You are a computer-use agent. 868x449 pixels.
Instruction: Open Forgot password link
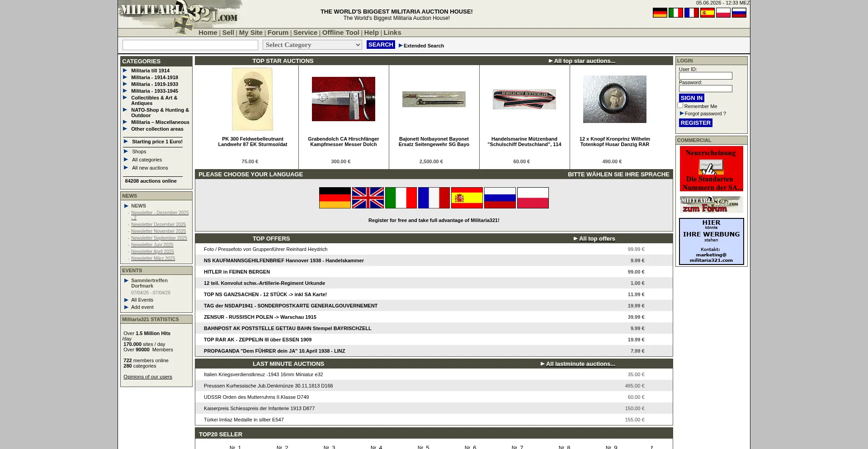(705, 113)
